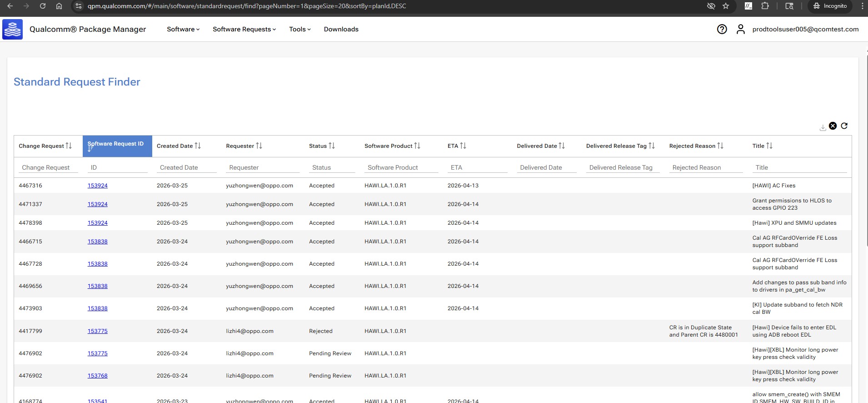Select the '[HAWI] AC Fixes' title cell
This screenshot has height=403, width=868.
click(774, 186)
